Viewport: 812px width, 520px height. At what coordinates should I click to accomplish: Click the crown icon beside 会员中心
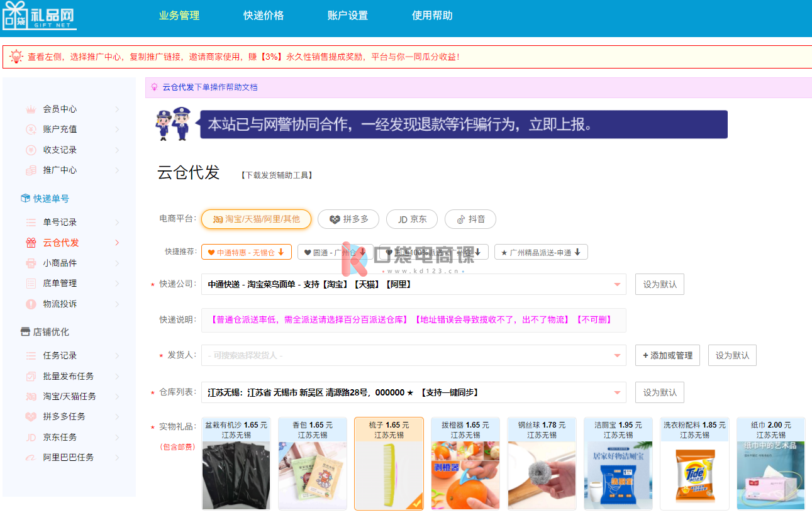(31, 109)
